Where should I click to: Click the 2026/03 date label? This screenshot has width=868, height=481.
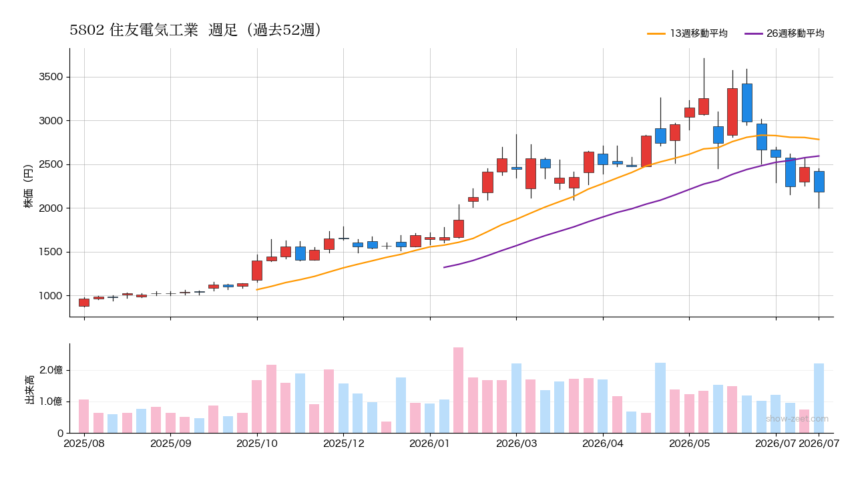pyautogui.click(x=516, y=443)
